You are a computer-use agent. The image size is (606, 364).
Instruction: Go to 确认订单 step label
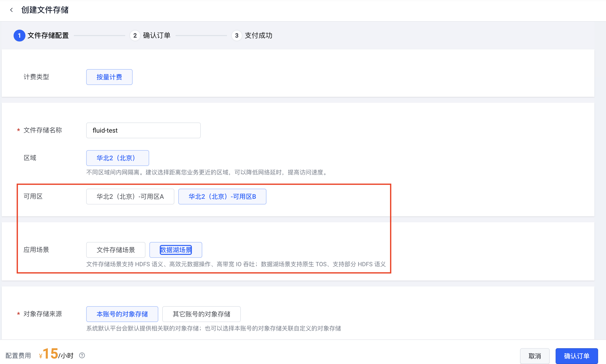pyautogui.click(x=157, y=36)
